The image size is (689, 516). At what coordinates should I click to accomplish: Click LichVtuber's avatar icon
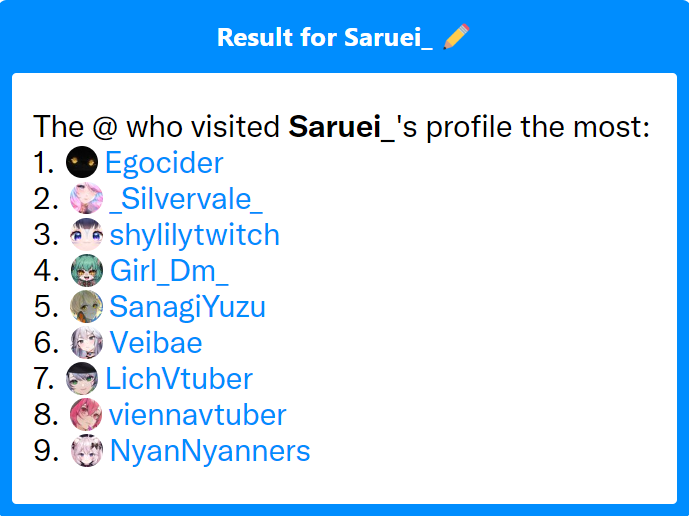[82, 378]
